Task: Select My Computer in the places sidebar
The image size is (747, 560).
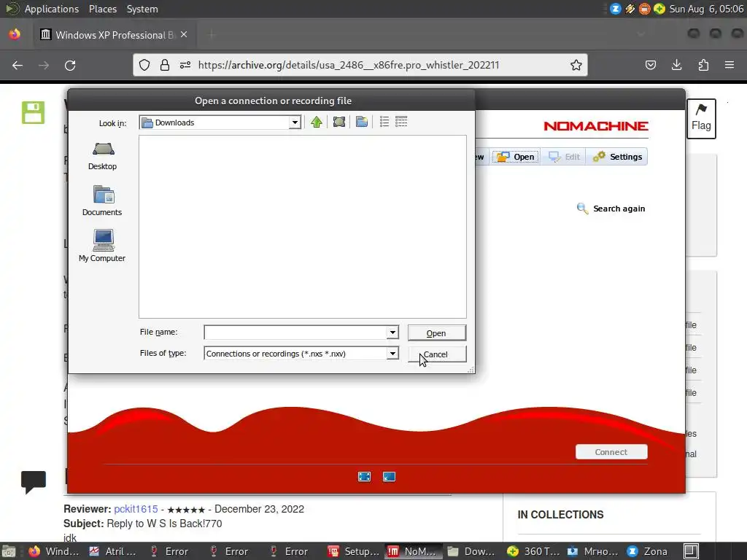Action: [x=102, y=246]
